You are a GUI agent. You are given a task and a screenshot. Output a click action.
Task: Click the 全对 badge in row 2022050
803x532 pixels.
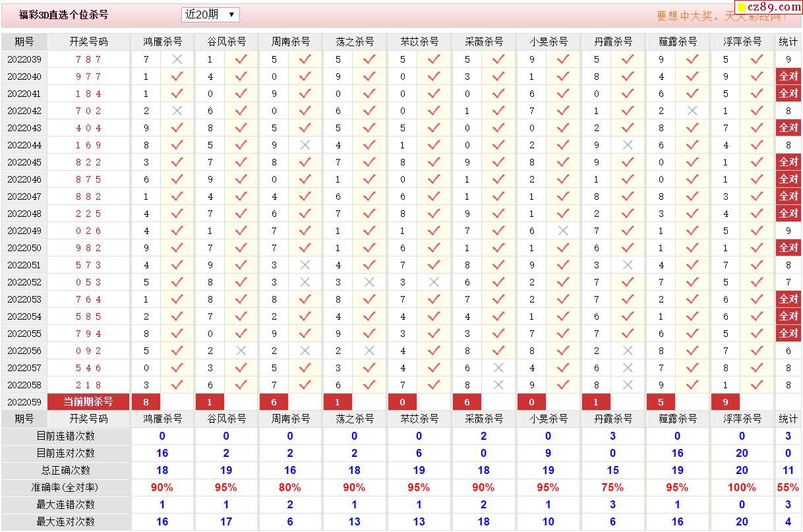(788, 248)
